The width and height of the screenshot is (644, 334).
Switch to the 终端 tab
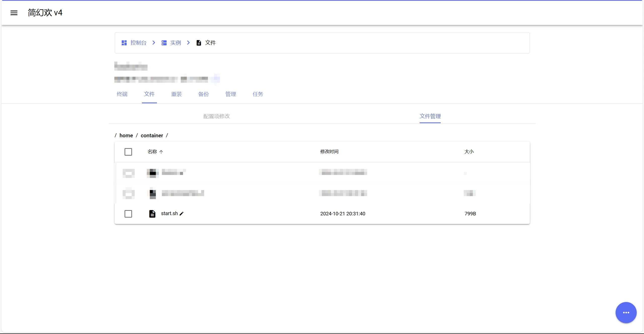122,94
